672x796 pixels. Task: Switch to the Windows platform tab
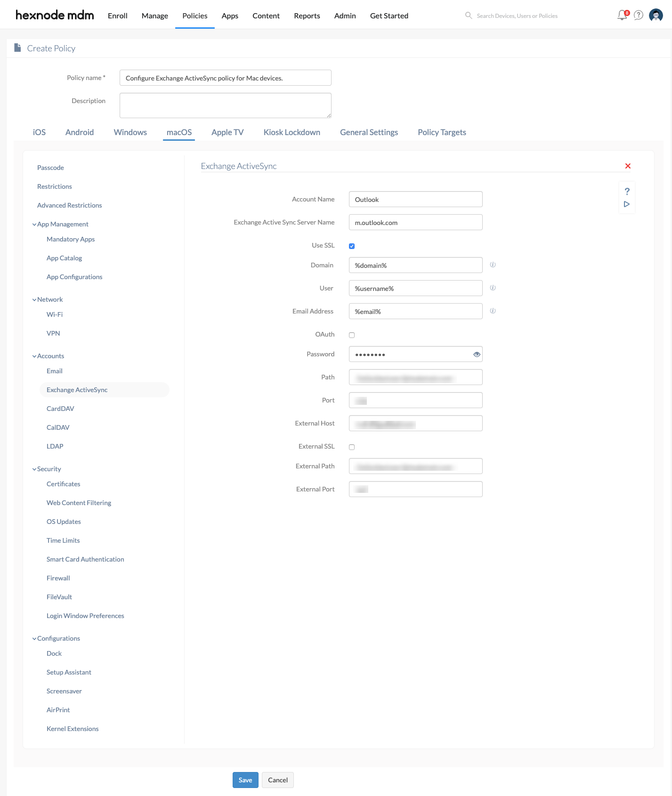point(130,132)
